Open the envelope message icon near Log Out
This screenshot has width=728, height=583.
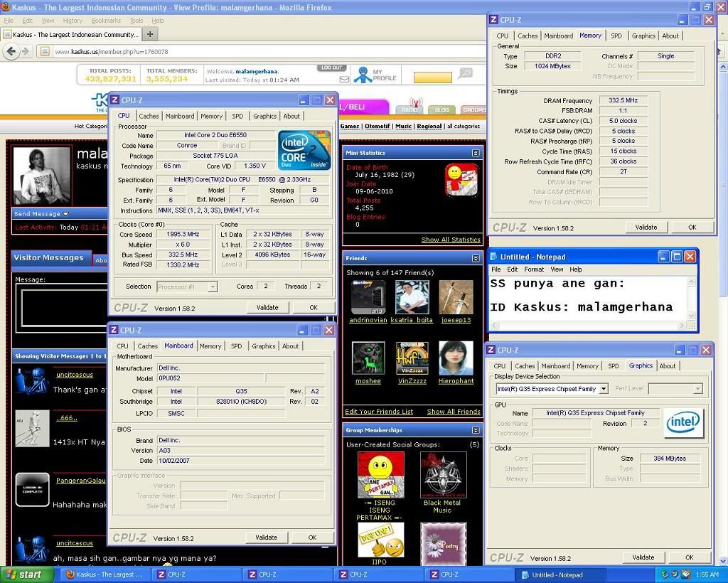click(x=344, y=80)
